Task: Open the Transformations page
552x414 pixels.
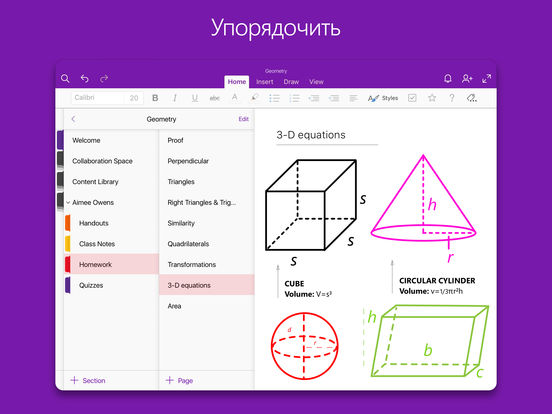Action: 207,264
